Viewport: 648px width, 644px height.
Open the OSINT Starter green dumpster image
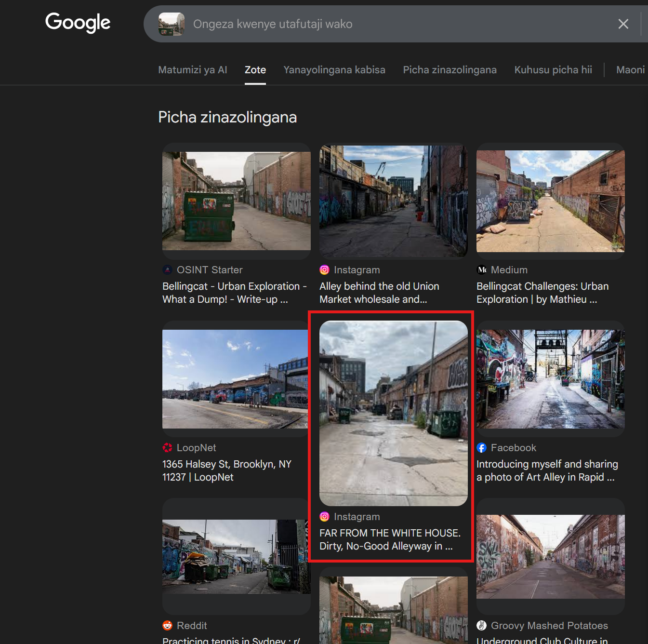click(x=236, y=201)
